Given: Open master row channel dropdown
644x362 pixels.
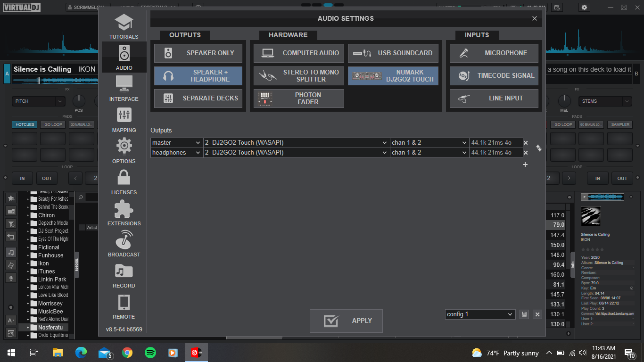Looking at the screenshot, I should pos(429,142).
